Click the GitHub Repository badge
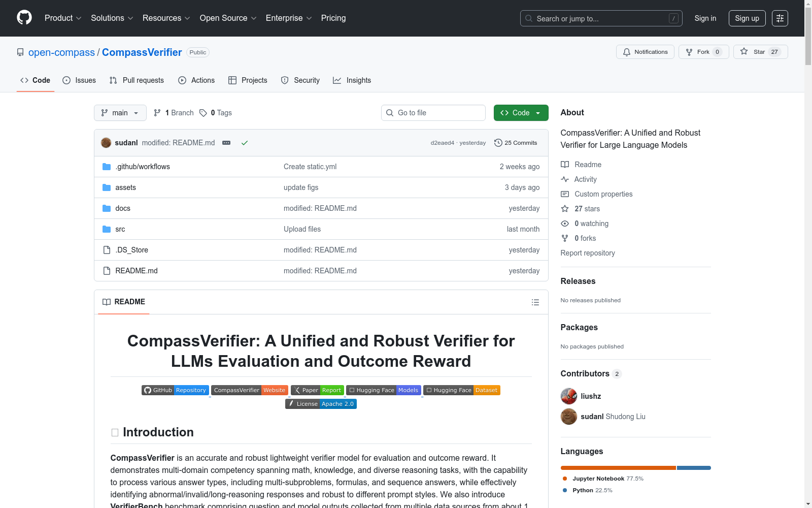 [x=175, y=390]
